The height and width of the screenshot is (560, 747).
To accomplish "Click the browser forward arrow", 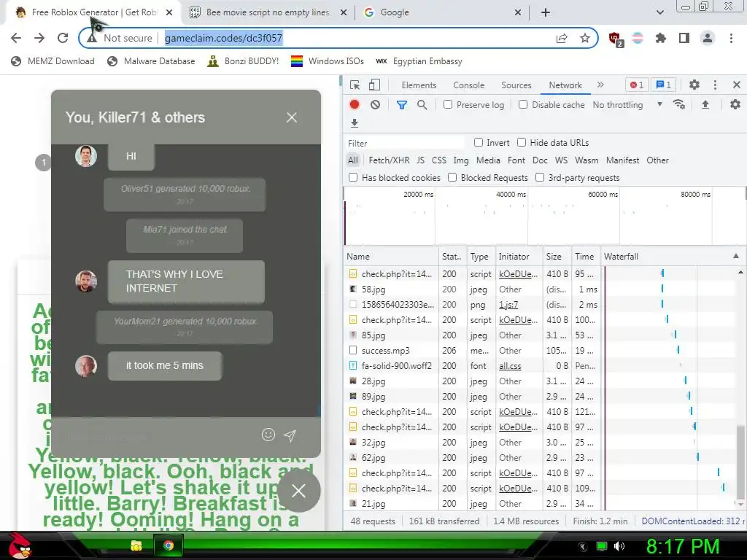I will [39, 38].
